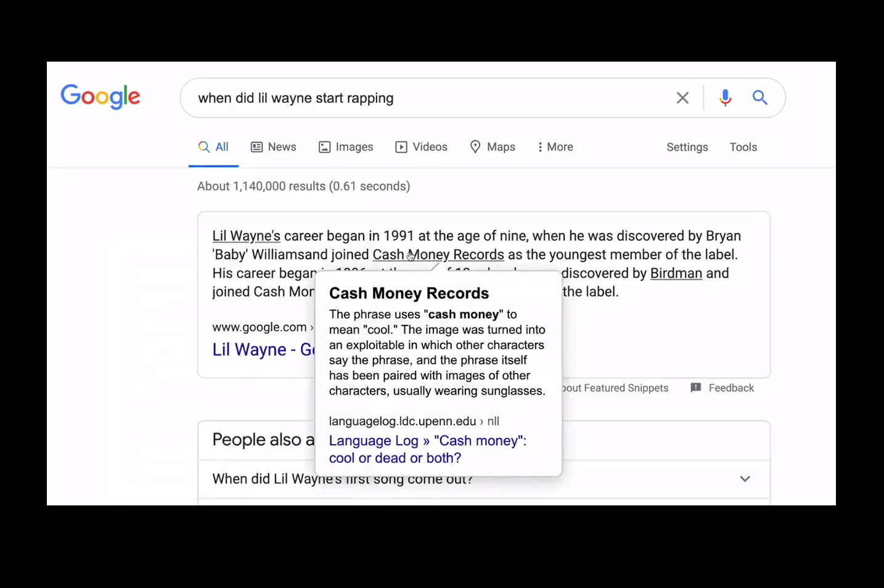Click the Lil Wayne's hyperlink in the snippet
The width and height of the screenshot is (884, 588).
click(x=245, y=235)
